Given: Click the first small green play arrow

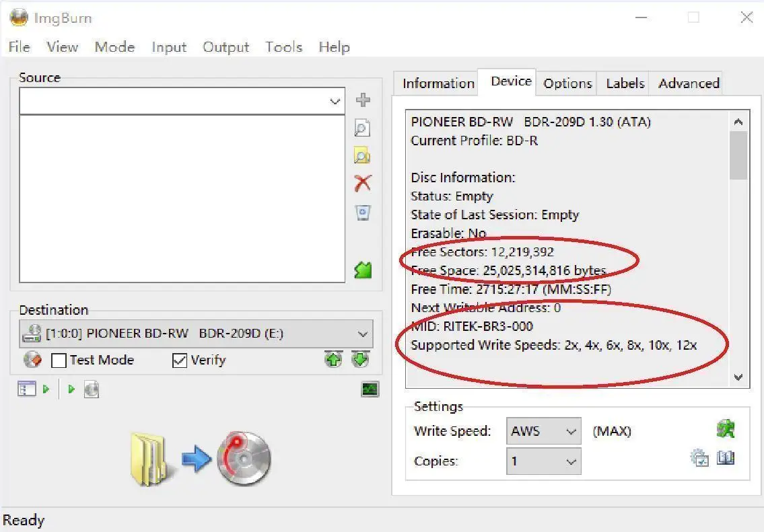Looking at the screenshot, I should click(x=46, y=389).
